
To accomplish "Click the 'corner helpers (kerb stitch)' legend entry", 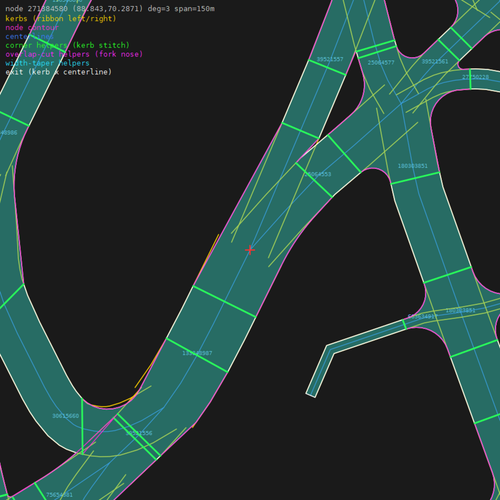I will [x=67, y=45].
